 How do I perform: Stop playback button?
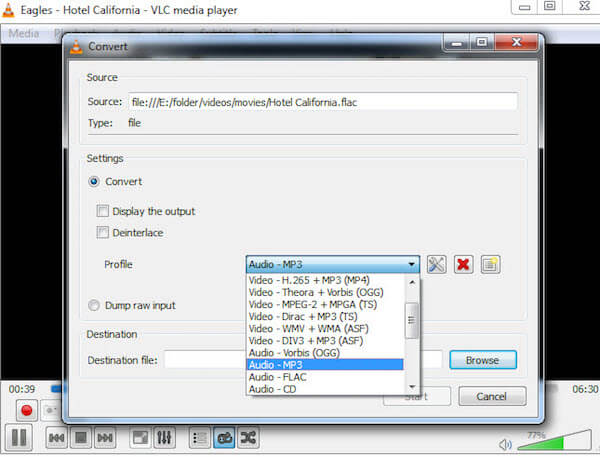tap(81, 437)
